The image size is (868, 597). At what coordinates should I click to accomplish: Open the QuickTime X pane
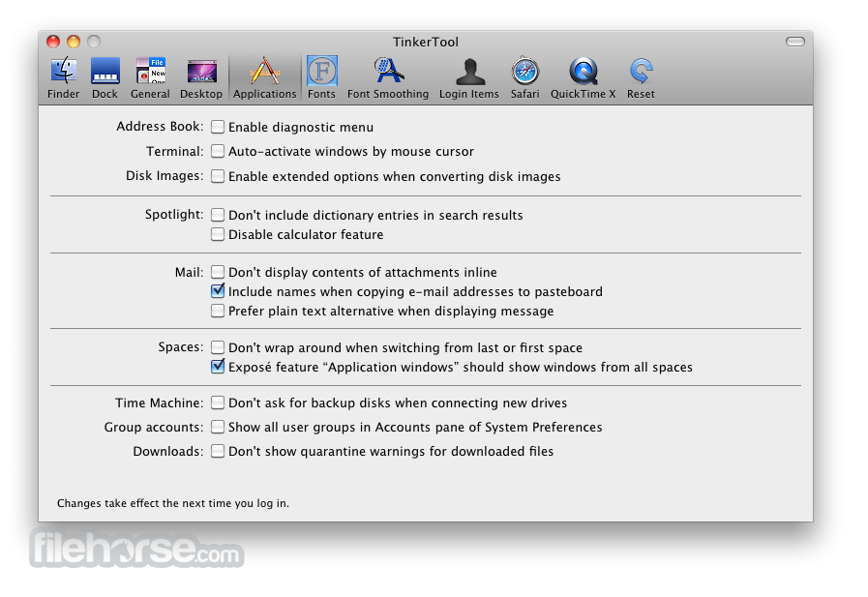tap(583, 77)
